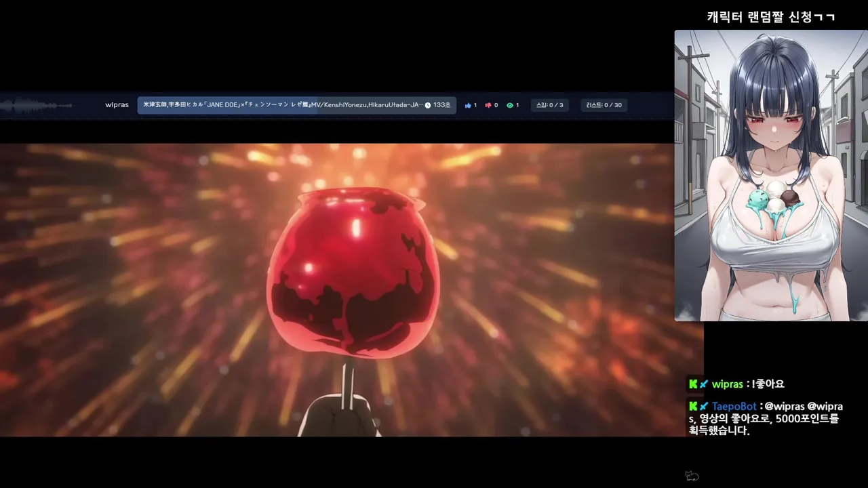The image size is (868, 488).
Task: Click the JANE DOE song title bar
Action: pos(296,105)
